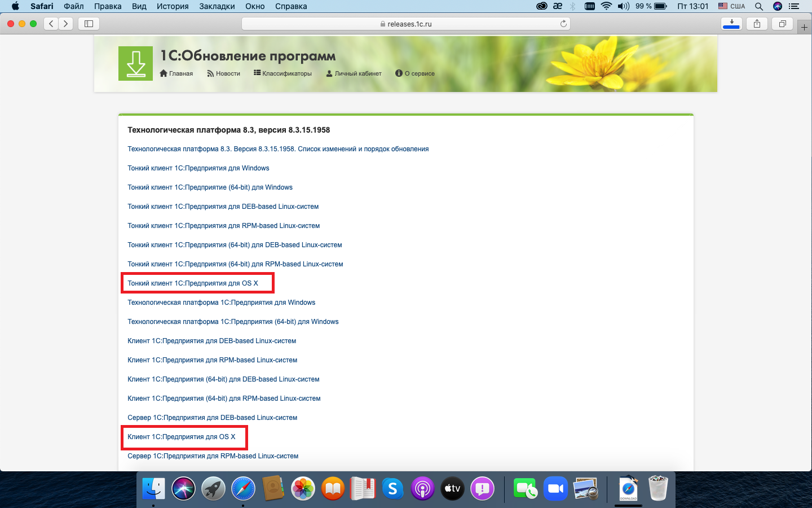This screenshot has height=508, width=812.
Task: Open Finder from the Dock
Action: [x=153, y=488]
